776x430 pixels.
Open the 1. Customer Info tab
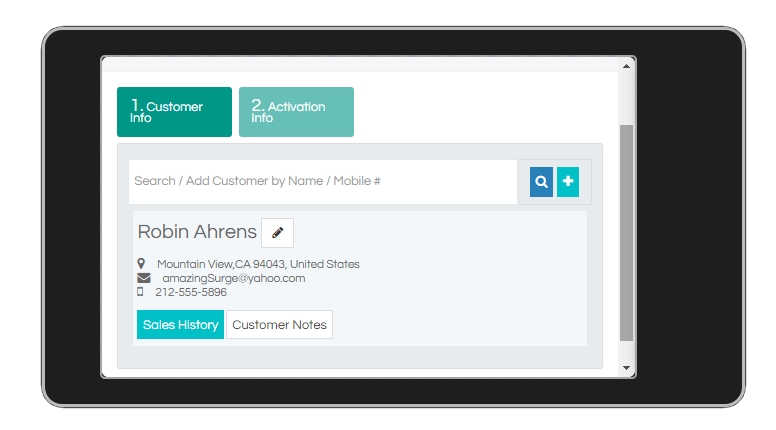174,112
